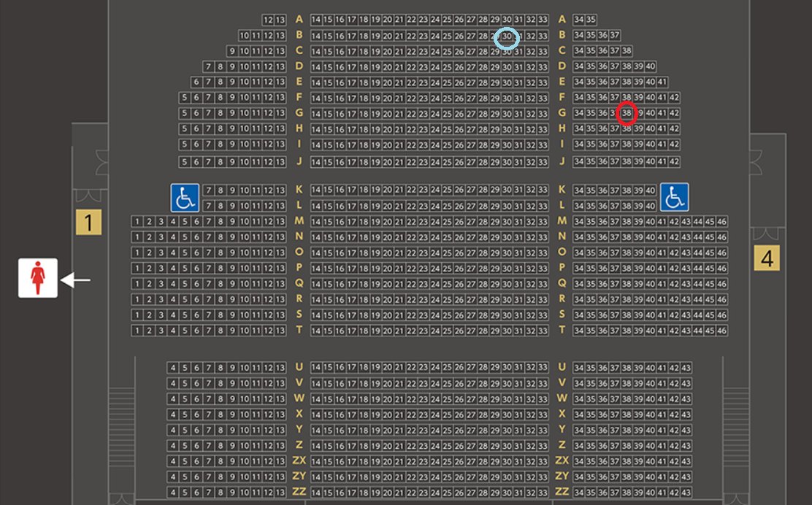Select seat 34 in row X
Viewport: 812px width, 505px height.
coord(579,415)
